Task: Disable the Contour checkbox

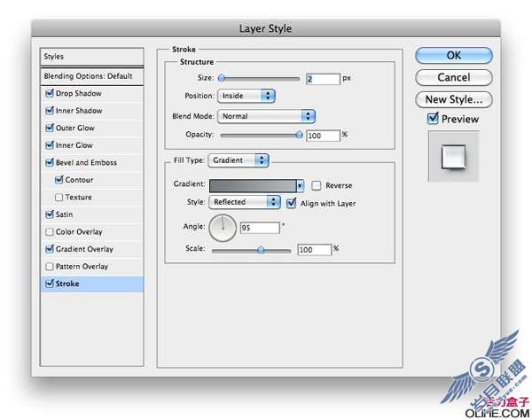Action: pos(59,180)
